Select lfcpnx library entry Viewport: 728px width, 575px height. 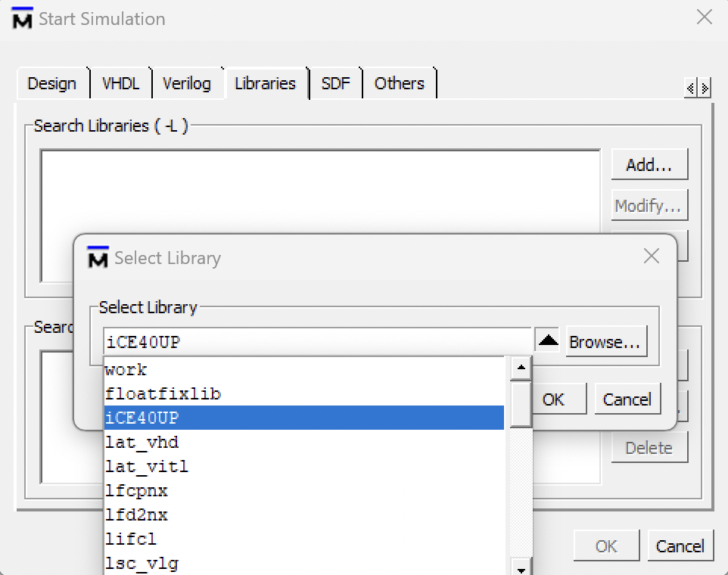pyautogui.click(x=304, y=490)
